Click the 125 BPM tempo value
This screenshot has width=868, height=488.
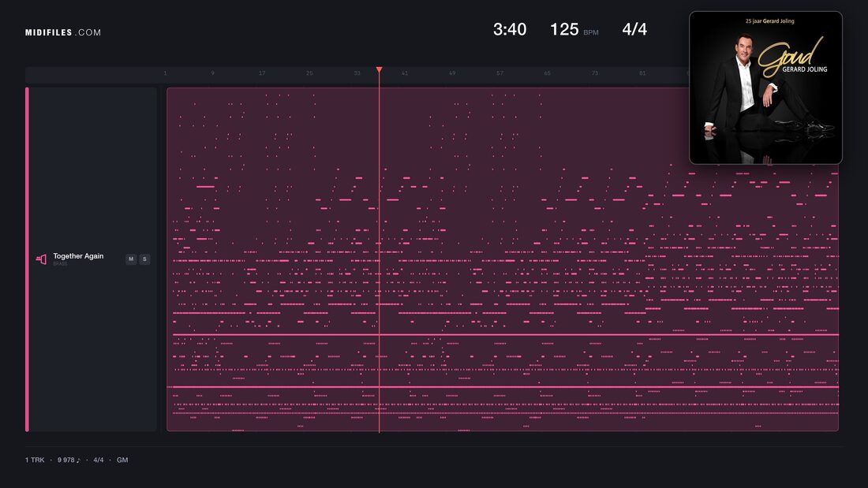coord(564,29)
